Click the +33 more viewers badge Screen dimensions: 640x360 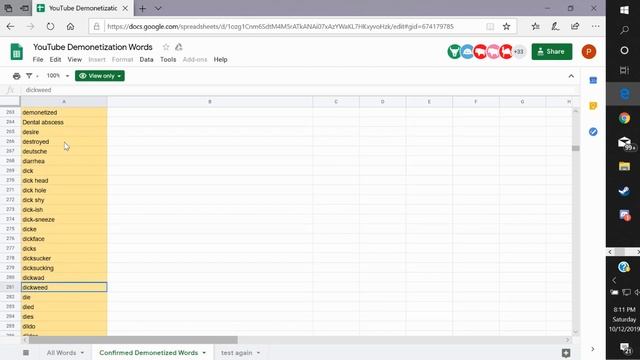tap(519, 52)
